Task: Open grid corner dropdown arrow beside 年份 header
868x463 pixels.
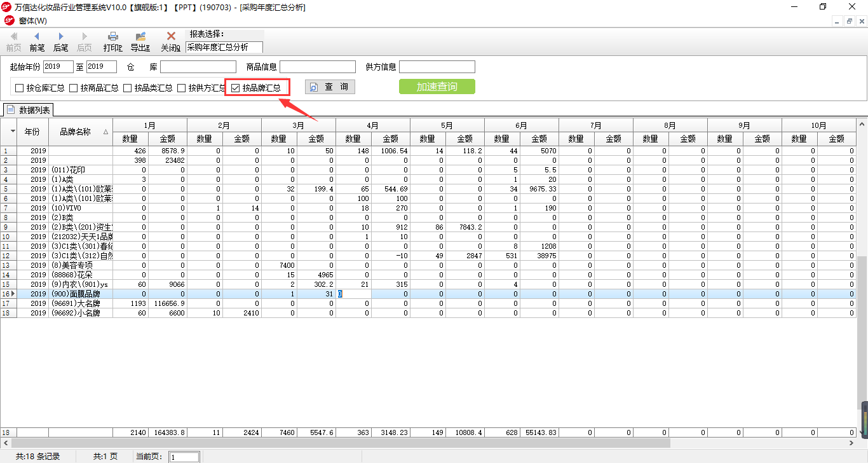Action: click(13, 132)
